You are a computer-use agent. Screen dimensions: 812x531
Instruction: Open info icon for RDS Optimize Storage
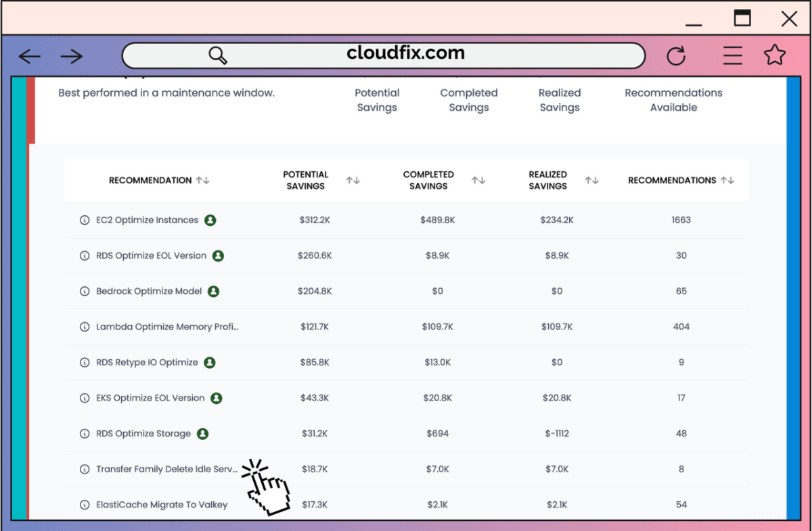click(x=85, y=434)
